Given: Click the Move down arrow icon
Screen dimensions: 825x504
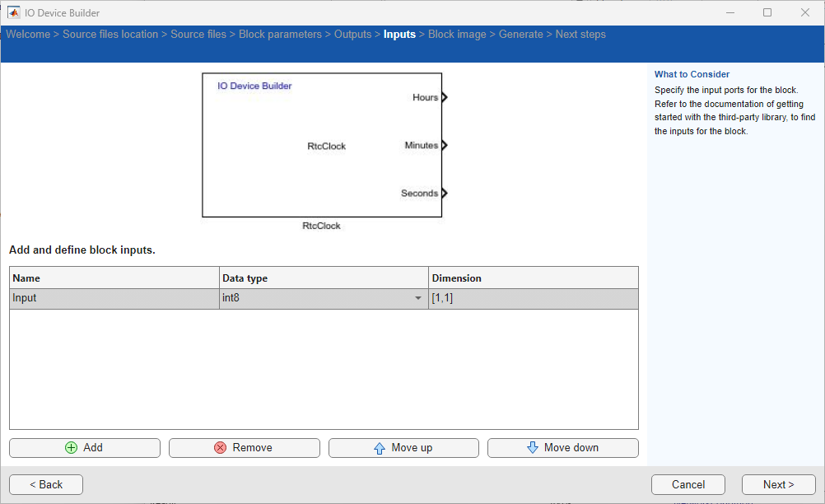Looking at the screenshot, I should 534,447.
